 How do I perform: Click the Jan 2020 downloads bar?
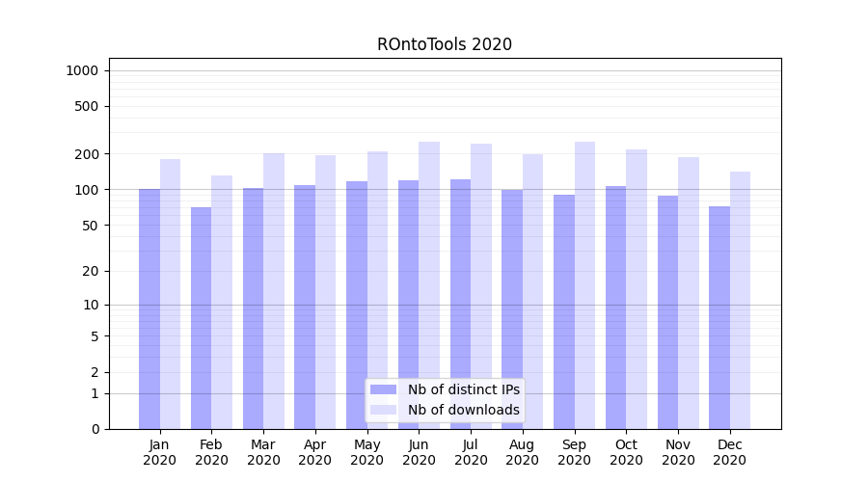(x=171, y=294)
